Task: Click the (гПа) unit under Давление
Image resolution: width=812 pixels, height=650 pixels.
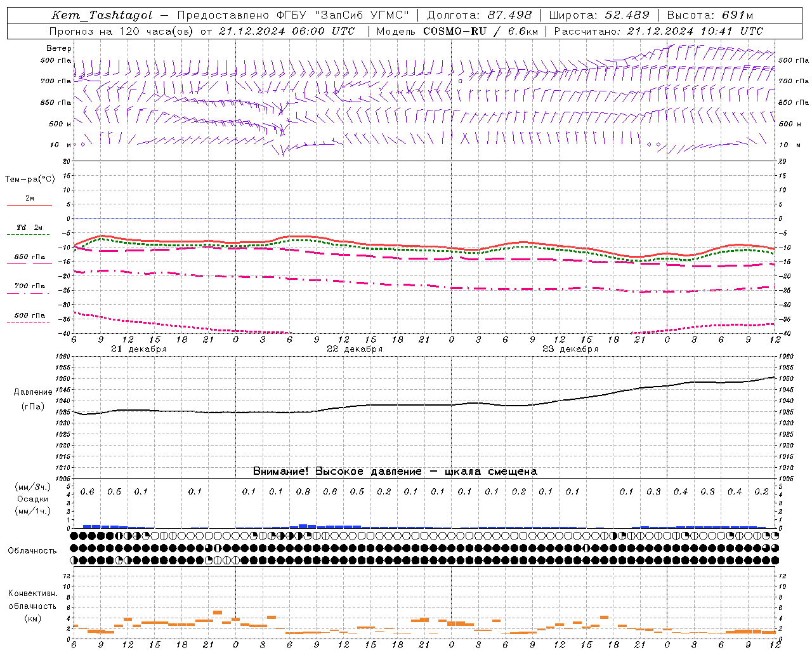Action: [33, 407]
